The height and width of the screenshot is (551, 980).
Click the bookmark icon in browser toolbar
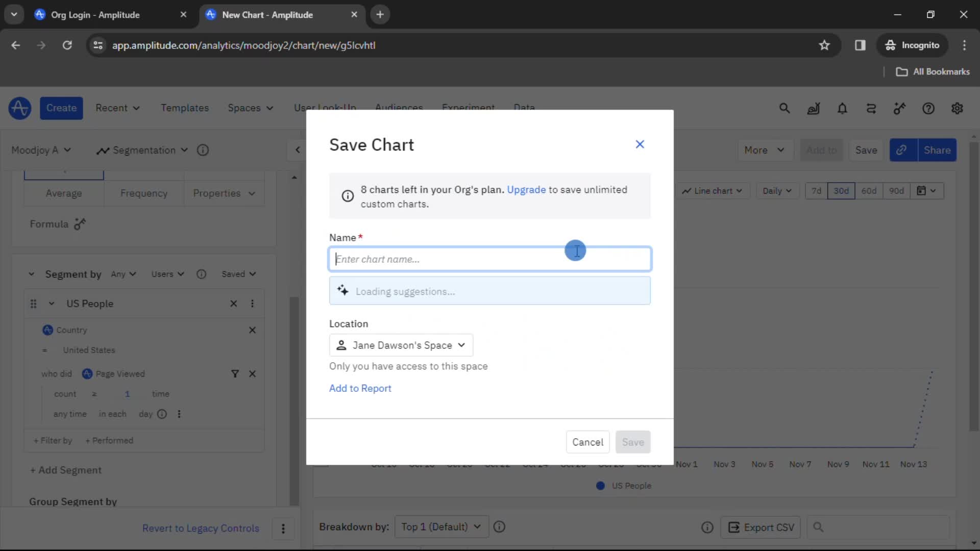[x=824, y=45]
